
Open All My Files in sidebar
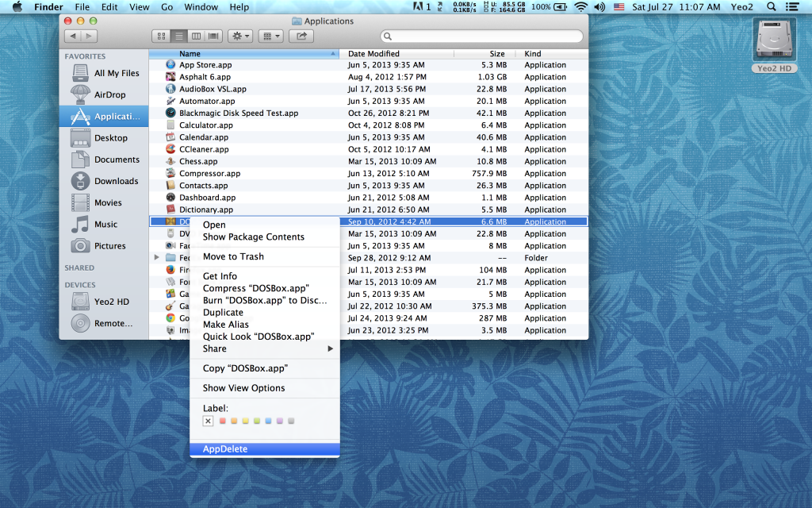point(104,73)
